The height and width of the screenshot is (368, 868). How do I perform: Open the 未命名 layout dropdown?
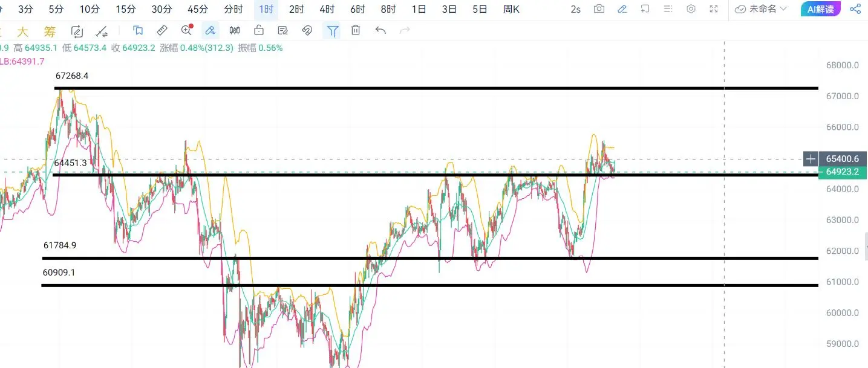click(761, 9)
